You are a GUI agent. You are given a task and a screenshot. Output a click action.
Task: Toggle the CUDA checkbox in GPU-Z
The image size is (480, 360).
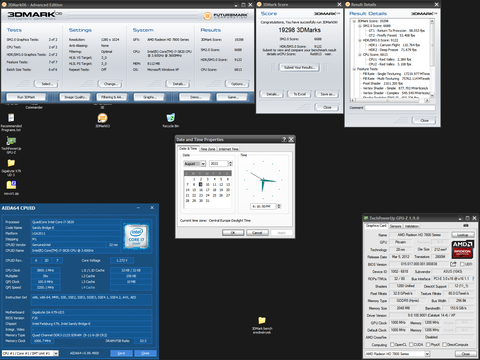[x=411, y=345]
